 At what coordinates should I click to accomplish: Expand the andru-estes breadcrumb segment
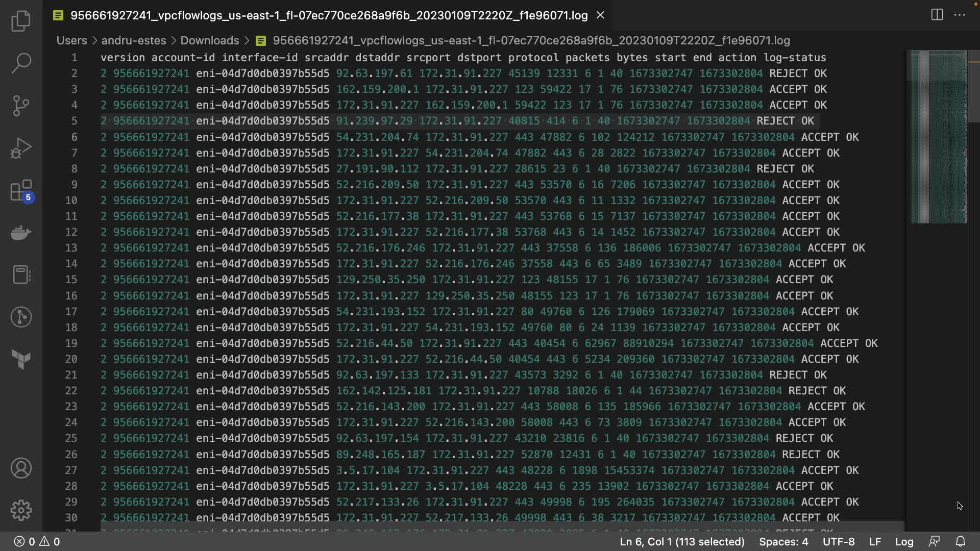click(x=133, y=40)
